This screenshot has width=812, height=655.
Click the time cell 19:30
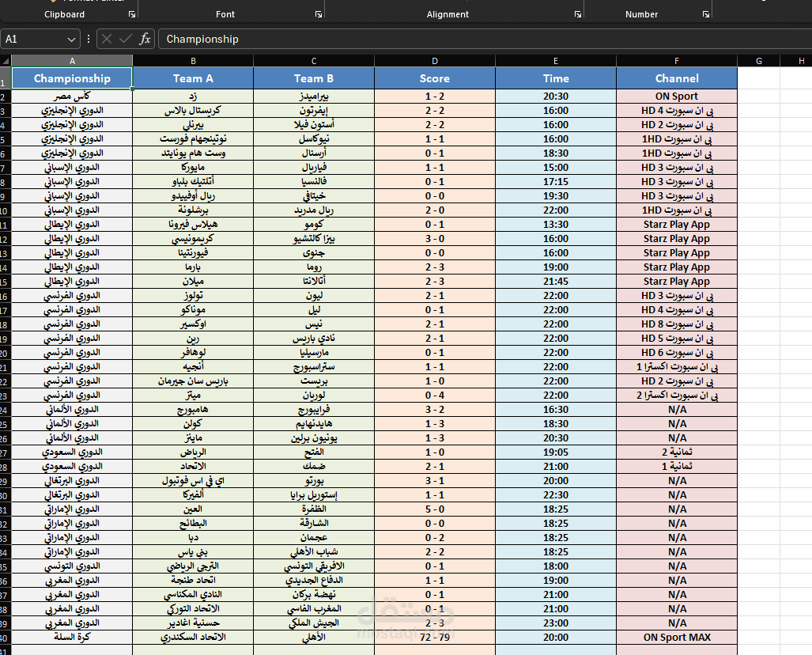coord(556,196)
